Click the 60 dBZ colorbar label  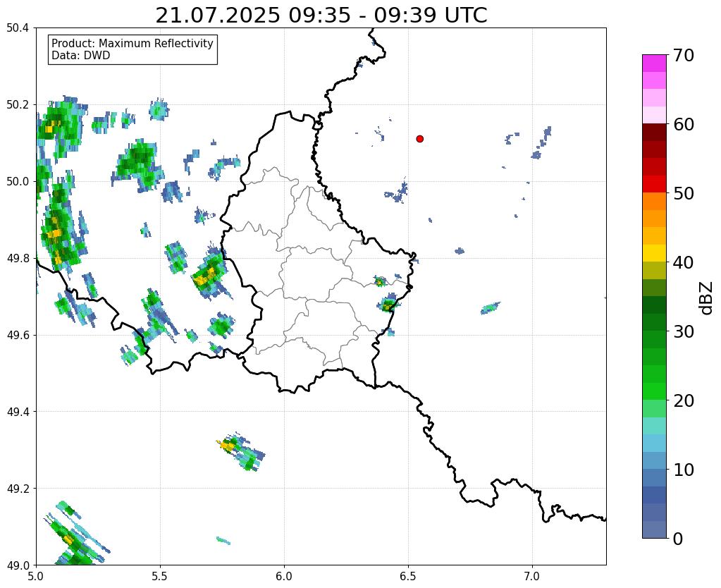tap(683, 124)
